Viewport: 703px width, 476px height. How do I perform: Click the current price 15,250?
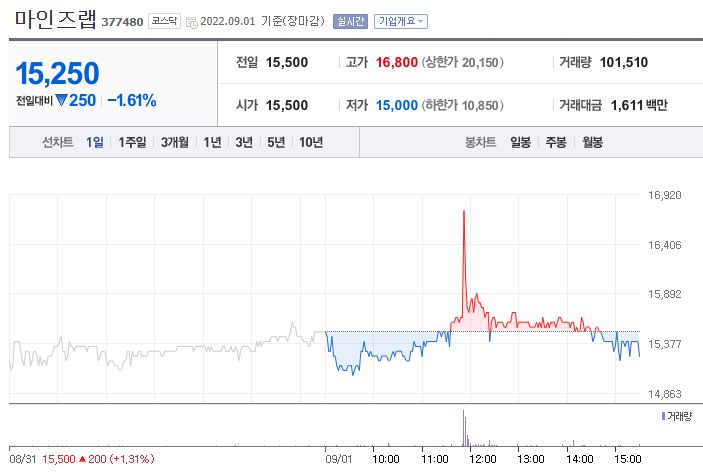pos(57,73)
